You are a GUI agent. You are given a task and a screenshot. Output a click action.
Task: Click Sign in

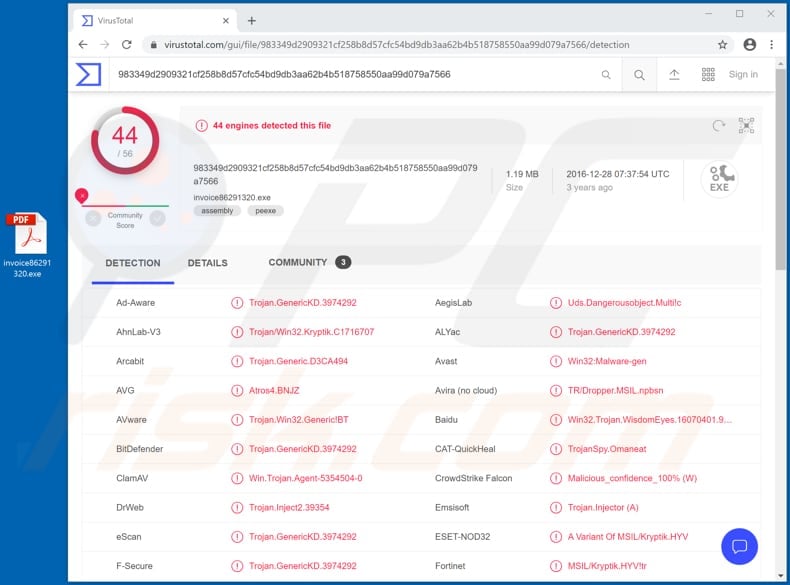[743, 75]
